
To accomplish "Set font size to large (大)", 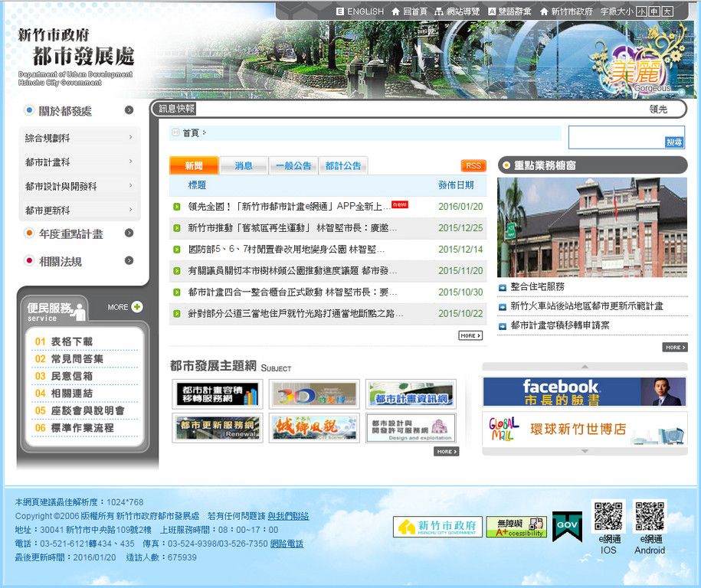I will pos(667,11).
